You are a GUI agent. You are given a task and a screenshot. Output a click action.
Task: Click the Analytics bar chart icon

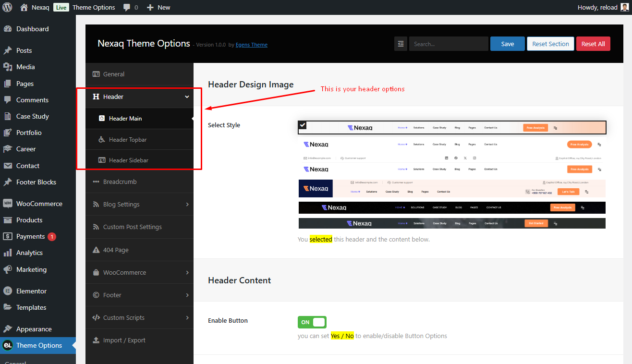8,253
